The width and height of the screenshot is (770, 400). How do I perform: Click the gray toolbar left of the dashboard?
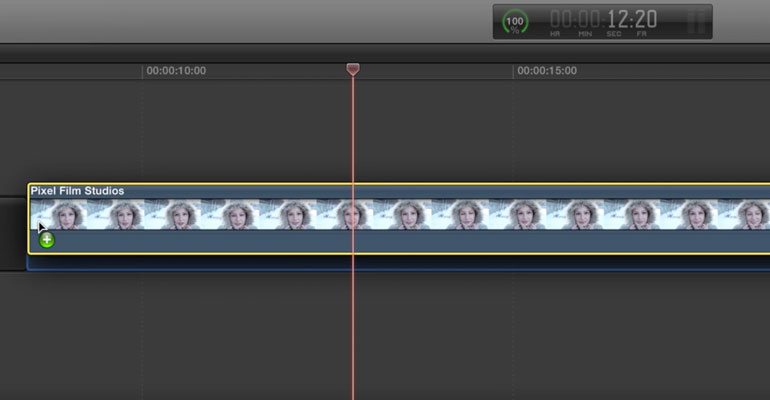pyautogui.click(x=246, y=21)
